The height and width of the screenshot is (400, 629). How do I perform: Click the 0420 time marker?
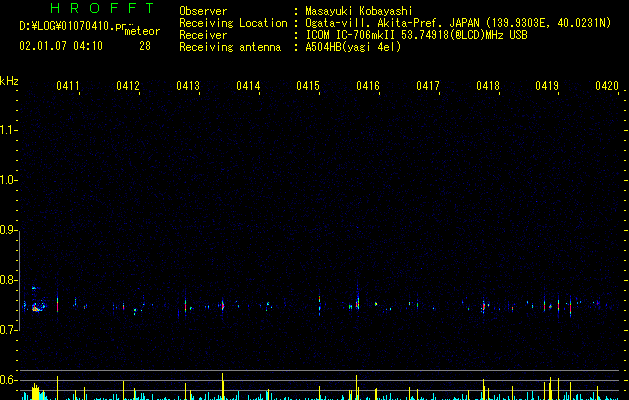607,86
